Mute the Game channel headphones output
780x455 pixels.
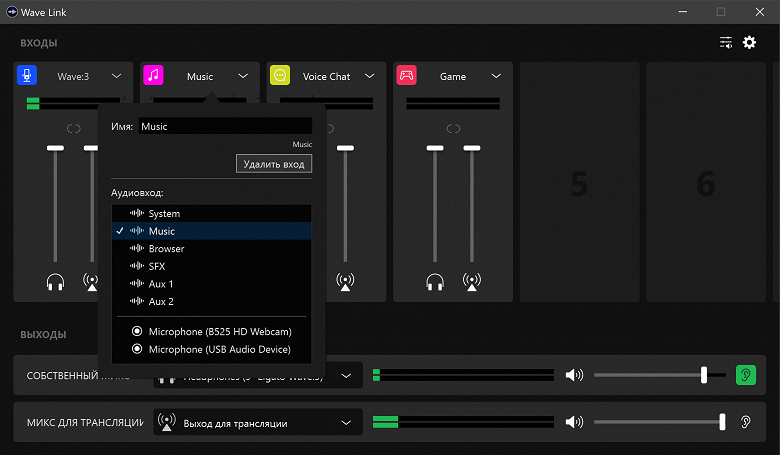(x=434, y=282)
